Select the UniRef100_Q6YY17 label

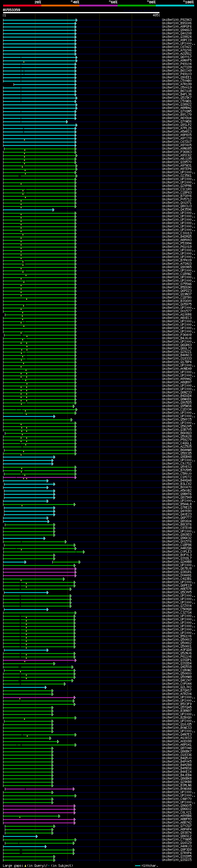177,57
